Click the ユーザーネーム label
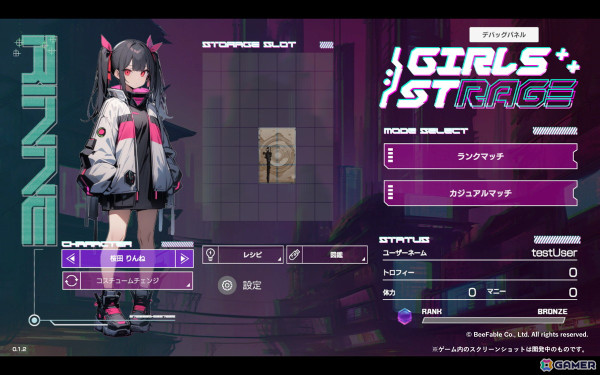The height and width of the screenshot is (375, 600). click(x=404, y=253)
